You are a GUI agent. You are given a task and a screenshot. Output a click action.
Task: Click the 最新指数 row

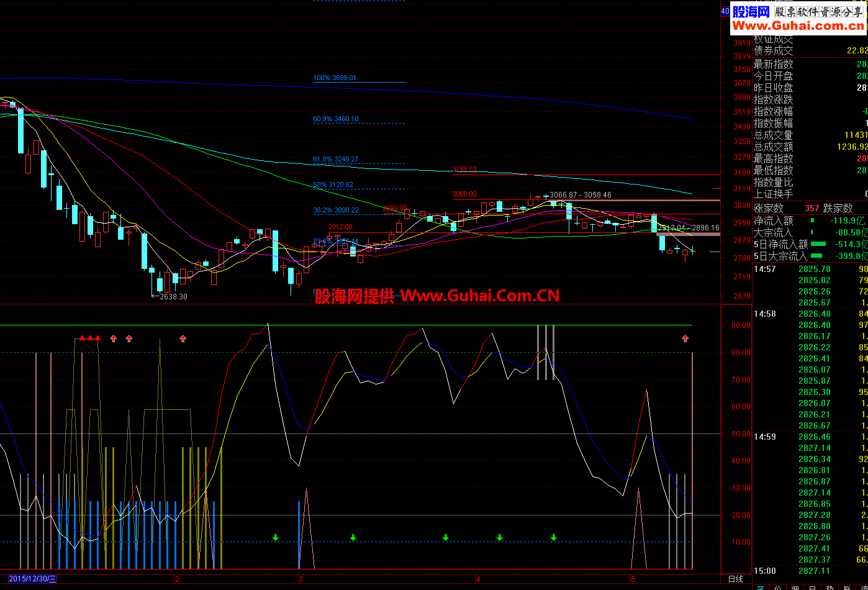810,64
